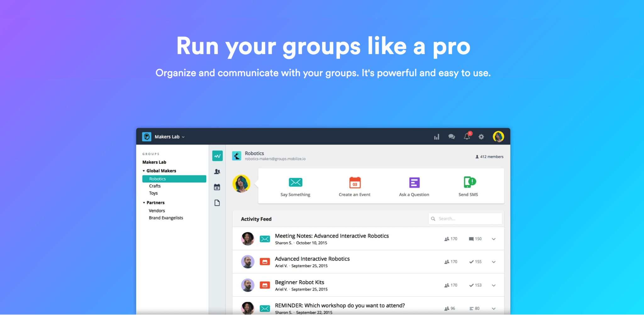Open the settings gear icon
Image resolution: width=644 pixels, height=315 pixels.
(x=481, y=137)
